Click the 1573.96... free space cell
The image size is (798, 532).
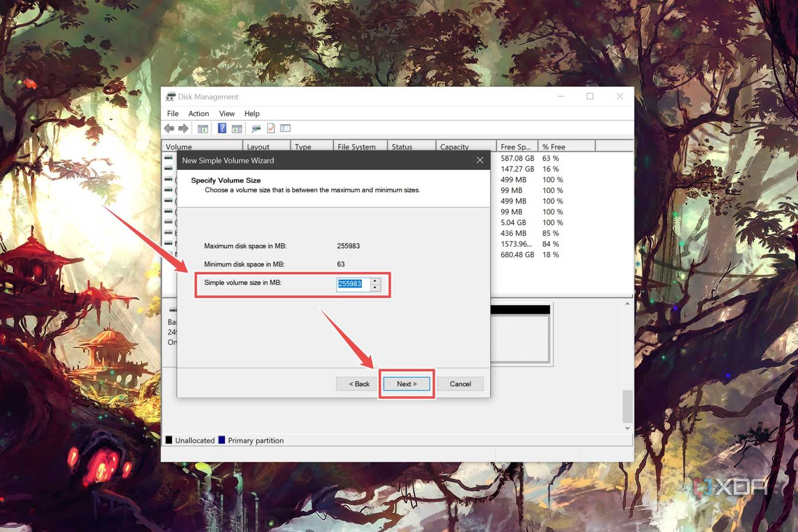coord(517,244)
